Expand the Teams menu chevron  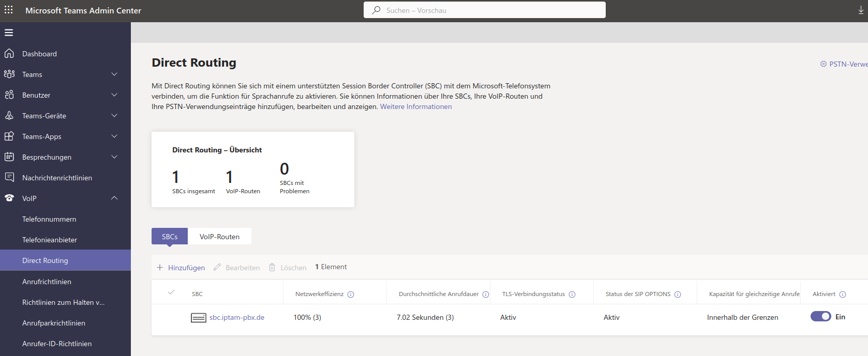pos(114,74)
